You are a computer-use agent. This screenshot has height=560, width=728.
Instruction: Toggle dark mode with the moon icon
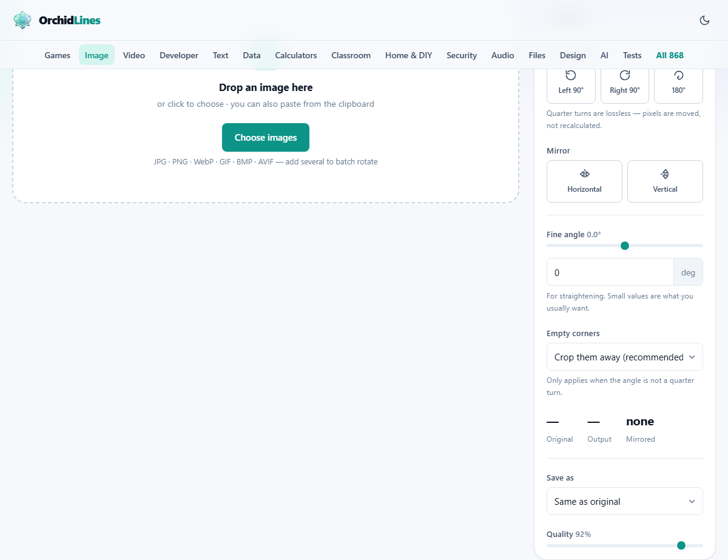coord(704,20)
